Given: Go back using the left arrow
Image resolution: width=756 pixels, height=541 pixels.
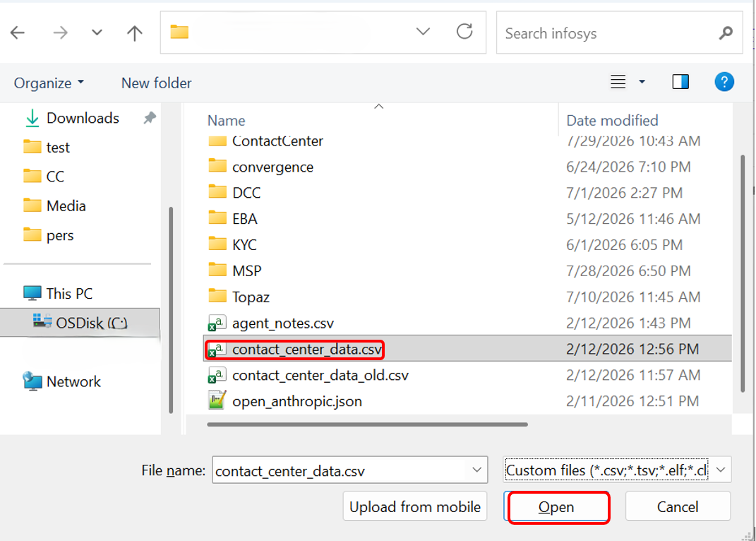Looking at the screenshot, I should 18,32.
